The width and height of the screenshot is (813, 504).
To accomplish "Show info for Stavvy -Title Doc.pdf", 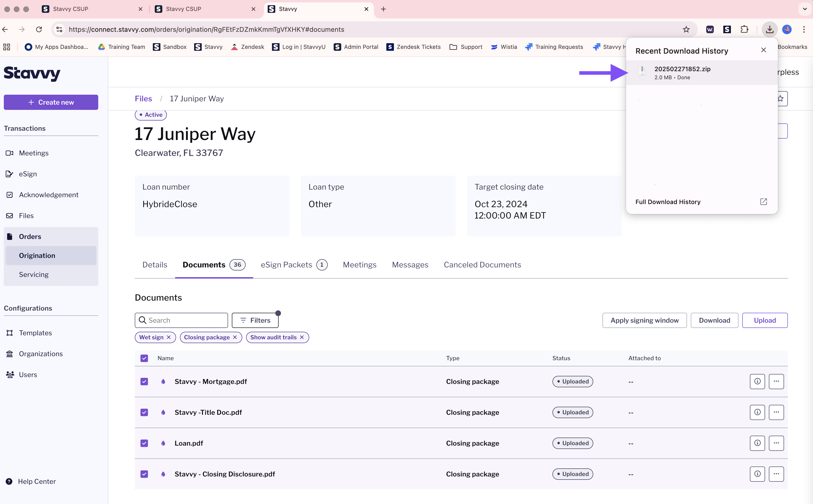I will click(x=757, y=412).
